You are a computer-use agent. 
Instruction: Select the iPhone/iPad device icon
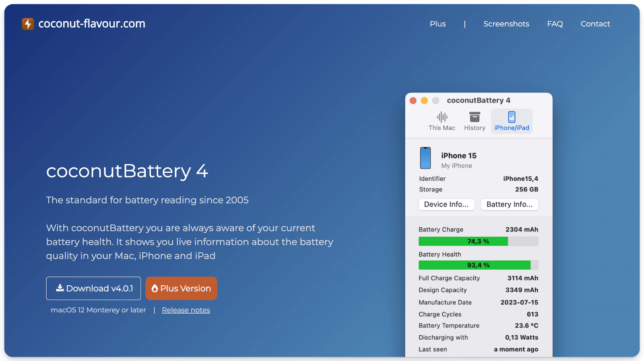512,117
